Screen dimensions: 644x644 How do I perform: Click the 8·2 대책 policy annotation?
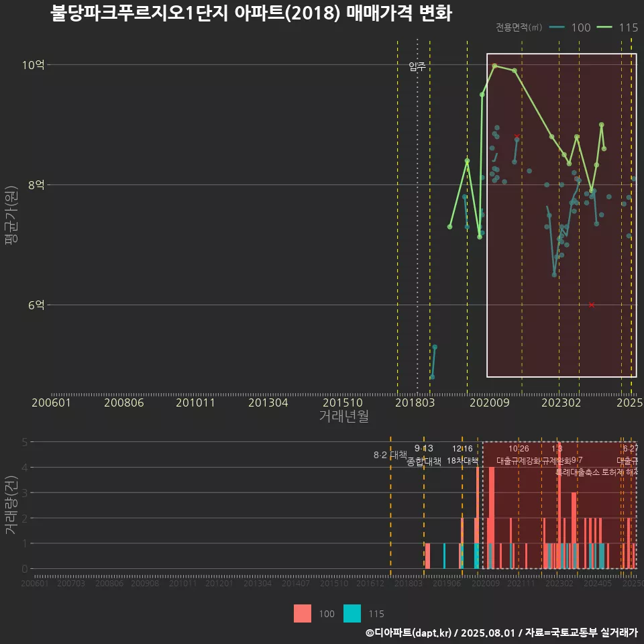pyautogui.click(x=390, y=455)
